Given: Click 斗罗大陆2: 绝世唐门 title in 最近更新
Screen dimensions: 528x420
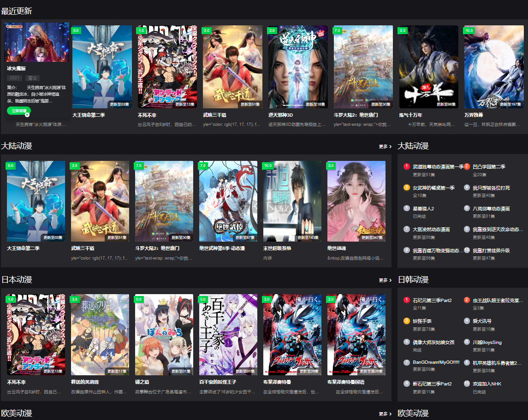Looking at the screenshot, I should [356, 115].
